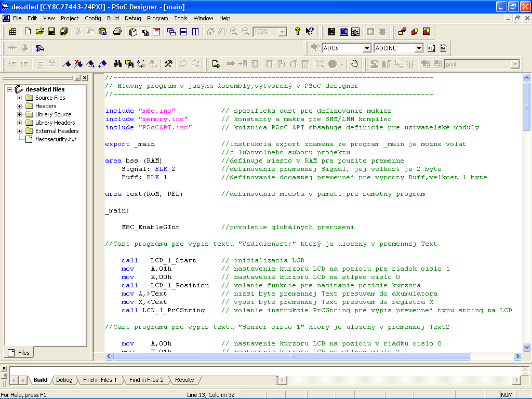Click the hammer and pick tools icon

pyautogui.click(x=168, y=64)
